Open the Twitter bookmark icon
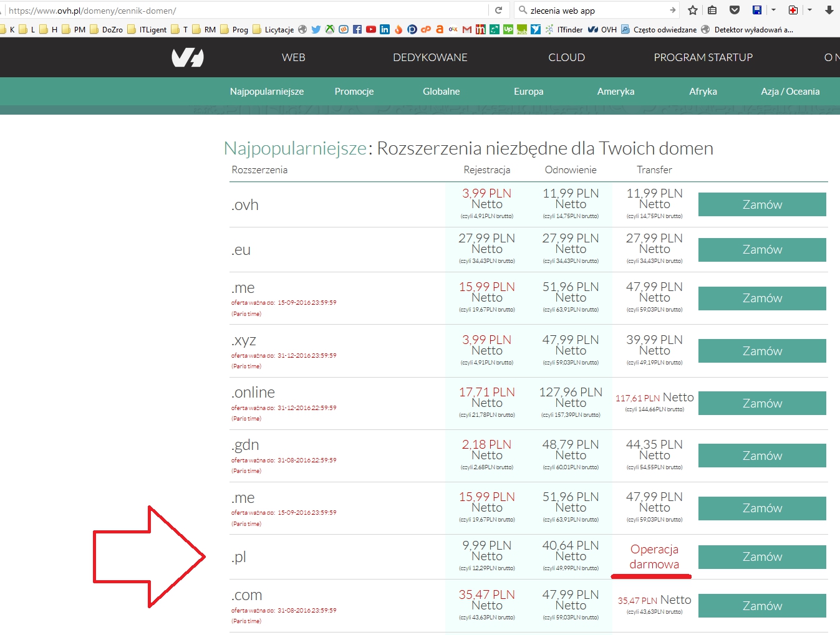The height and width of the screenshot is (635, 840). (x=316, y=29)
